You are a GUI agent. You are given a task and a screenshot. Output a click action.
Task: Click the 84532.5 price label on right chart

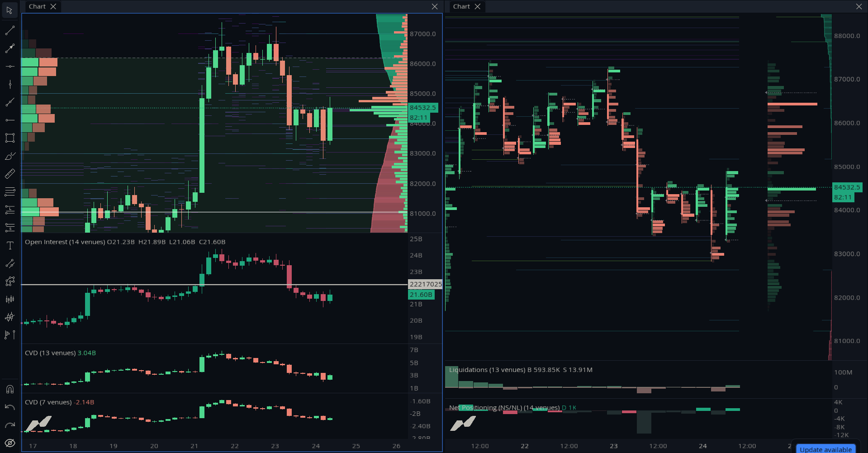[847, 187]
